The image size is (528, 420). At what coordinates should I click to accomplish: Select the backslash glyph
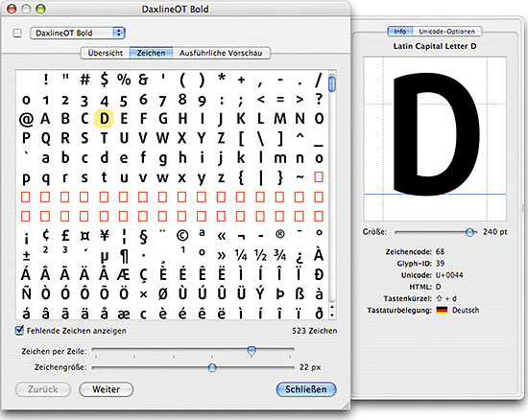point(260,138)
